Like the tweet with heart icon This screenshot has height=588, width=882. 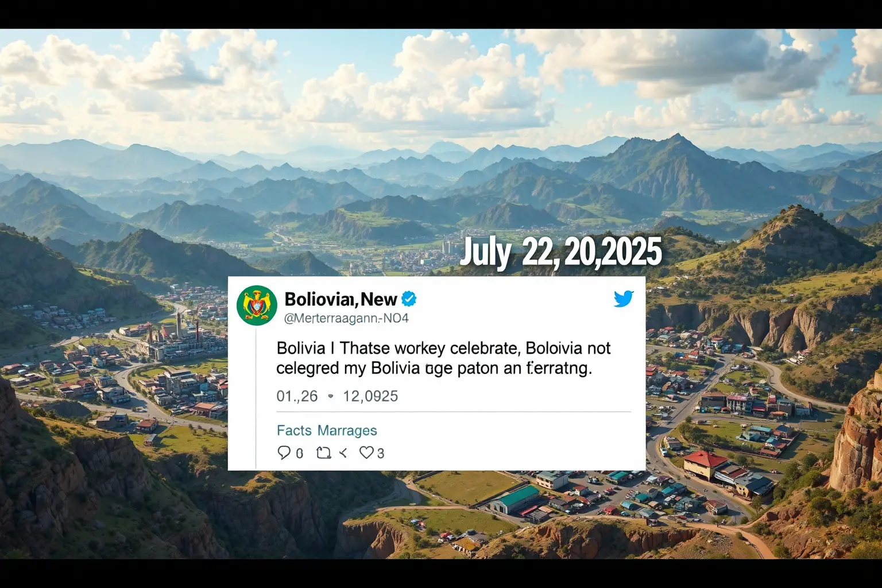pos(366,452)
